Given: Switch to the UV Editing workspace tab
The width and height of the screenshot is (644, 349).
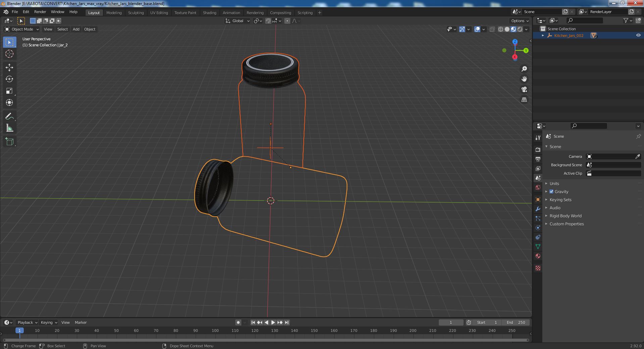Looking at the screenshot, I should tap(159, 13).
